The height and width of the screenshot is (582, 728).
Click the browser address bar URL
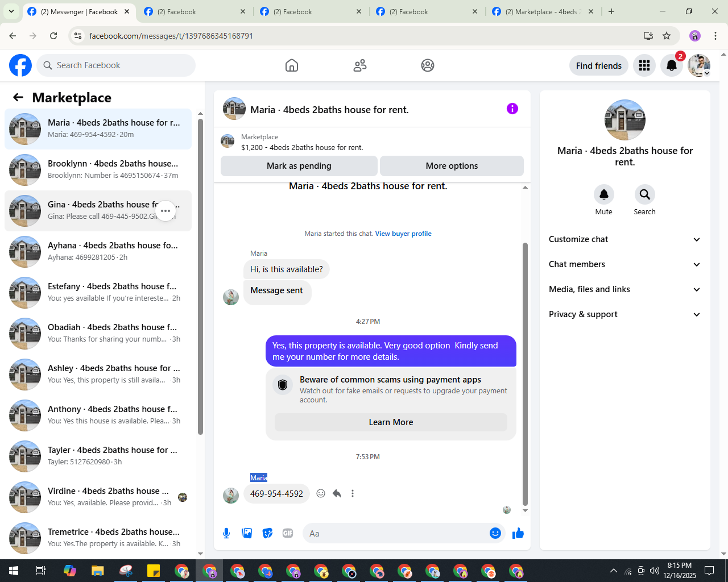(171, 36)
